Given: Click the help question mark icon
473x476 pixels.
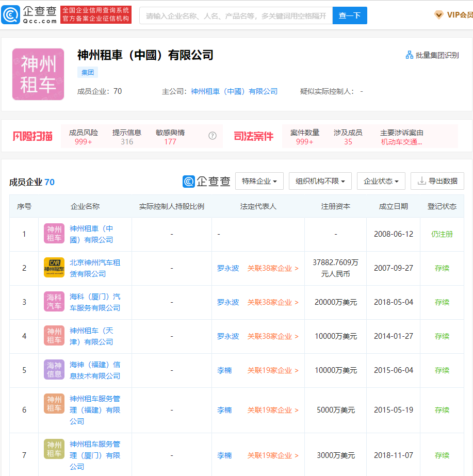Looking at the screenshot, I should [213, 136].
